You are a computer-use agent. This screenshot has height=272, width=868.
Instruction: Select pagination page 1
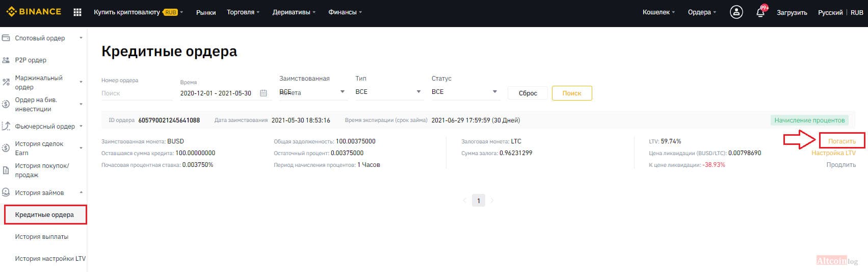click(478, 201)
